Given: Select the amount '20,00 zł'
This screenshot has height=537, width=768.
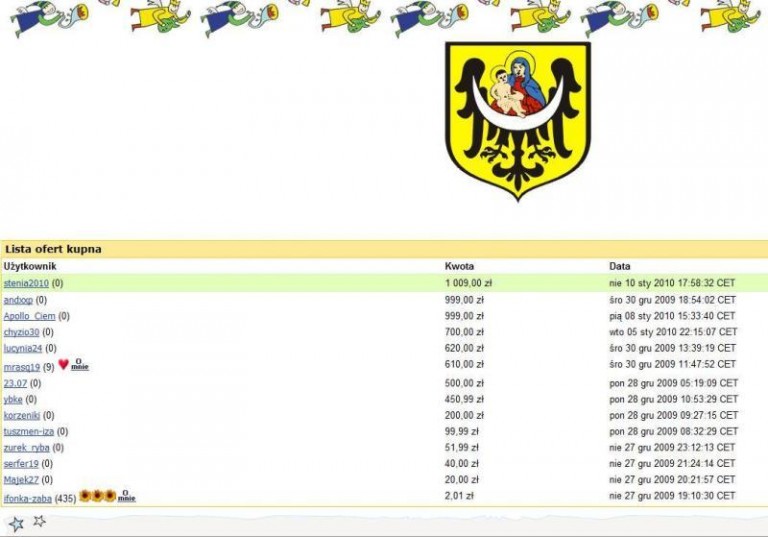Looking at the screenshot, I should tap(462, 480).
